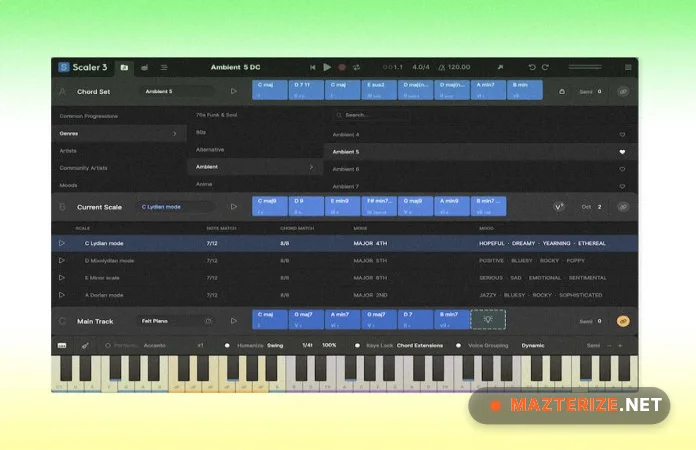This screenshot has width=696, height=450.
Task: Select the G maj9 chord in Current Scale
Action: 415,206
